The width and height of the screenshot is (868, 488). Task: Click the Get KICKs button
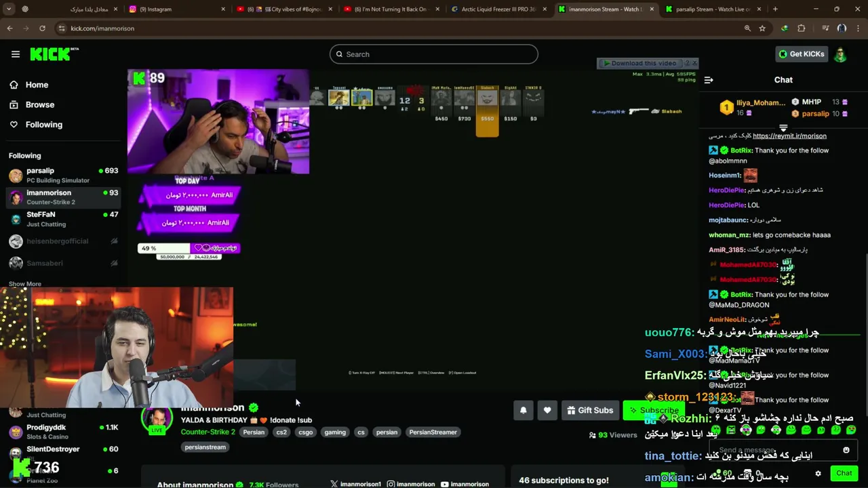point(802,54)
